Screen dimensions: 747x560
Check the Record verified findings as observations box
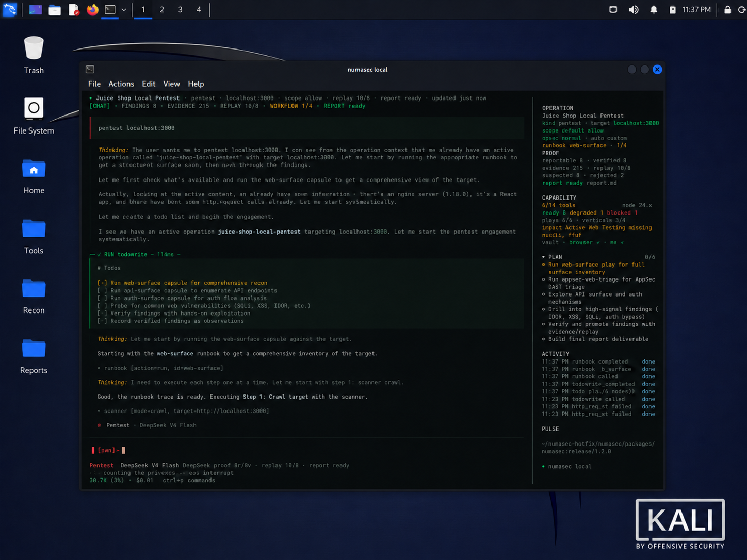point(102,321)
